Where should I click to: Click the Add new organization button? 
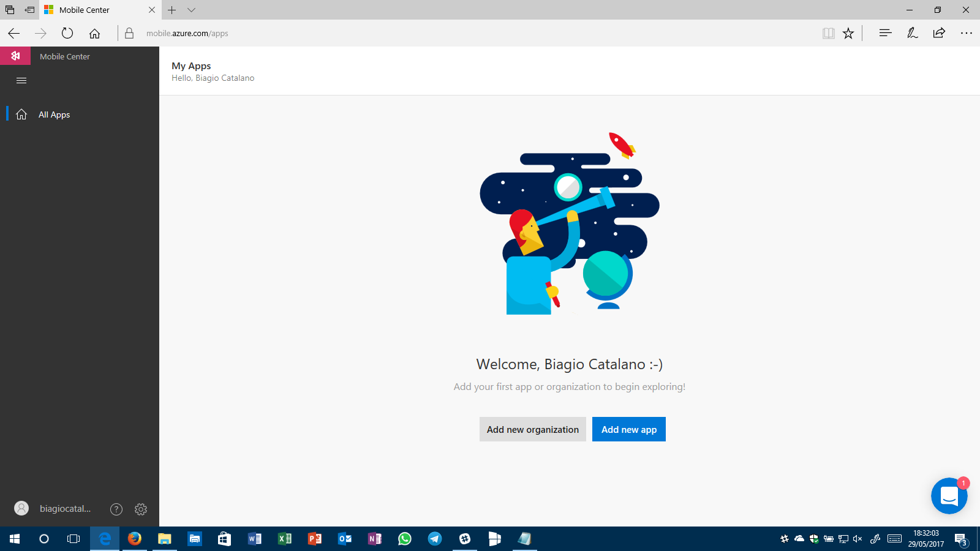(x=533, y=429)
